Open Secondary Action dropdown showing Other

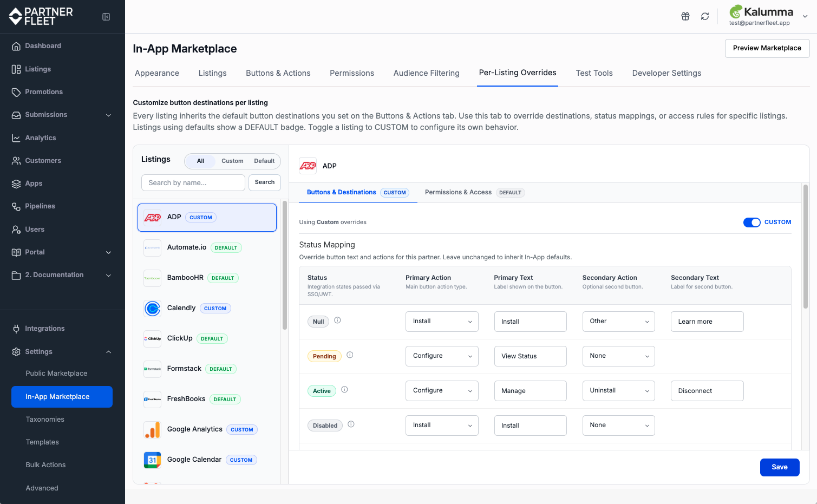tap(619, 322)
